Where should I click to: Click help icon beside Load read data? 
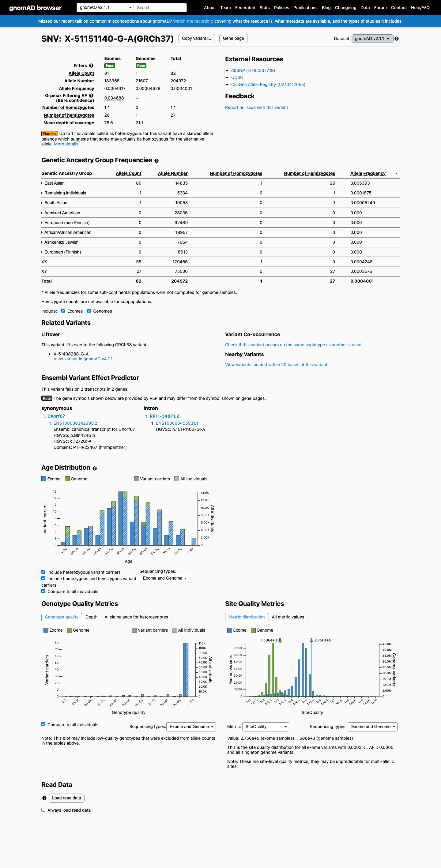(x=44, y=798)
